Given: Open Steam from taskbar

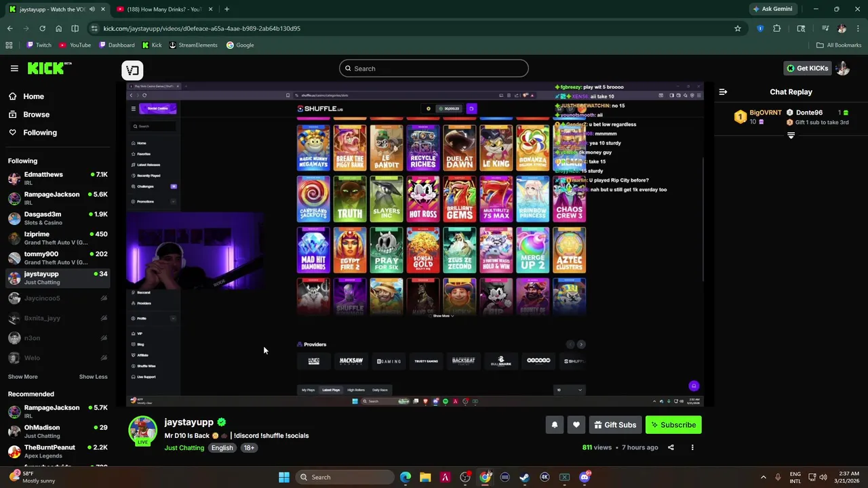Looking at the screenshot, I should coord(524,477).
